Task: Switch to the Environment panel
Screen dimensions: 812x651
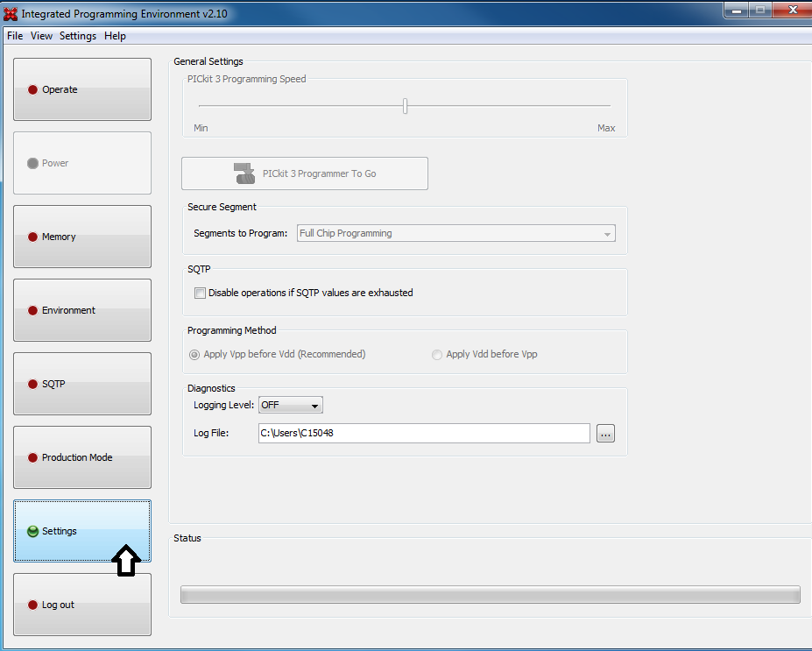Action: [x=81, y=310]
